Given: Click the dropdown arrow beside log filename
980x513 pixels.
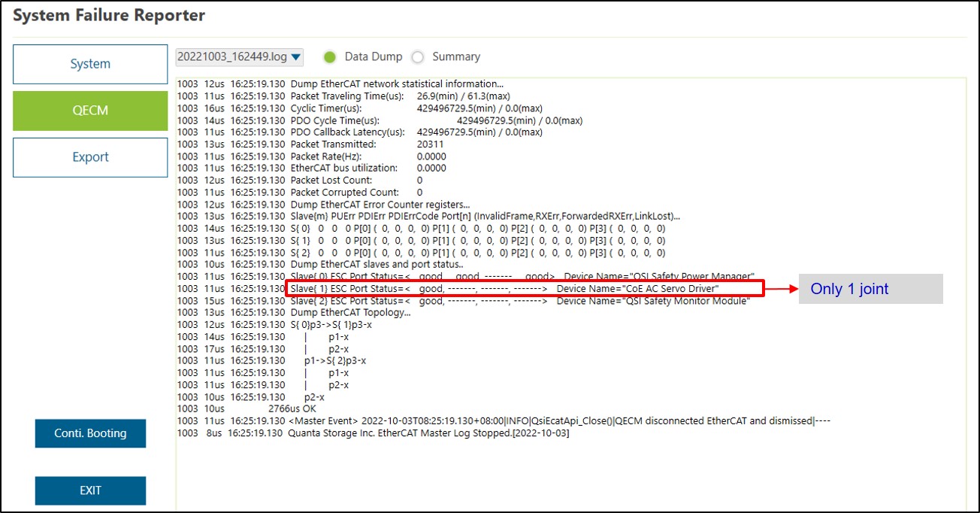Looking at the screenshot, I should 296,57.
